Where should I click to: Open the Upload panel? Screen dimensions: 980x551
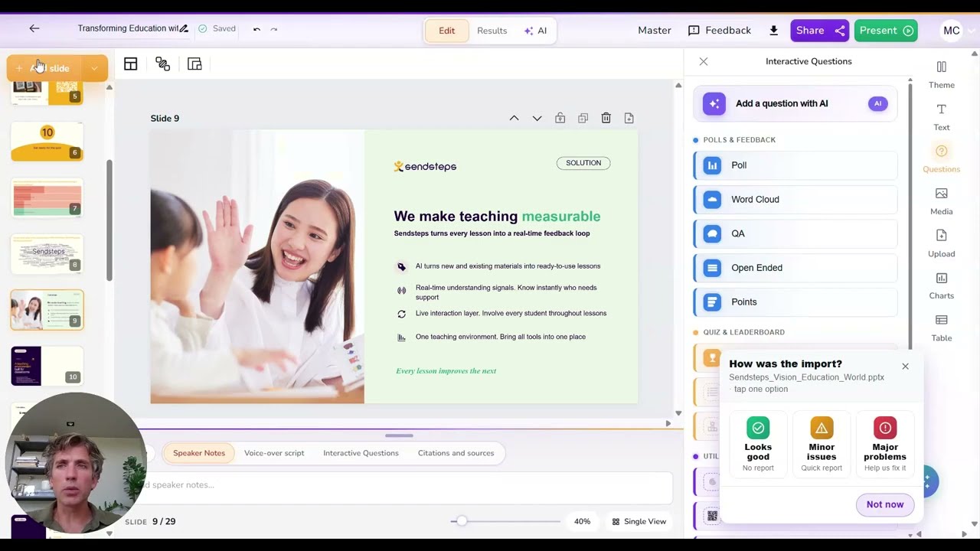[941, 243]
